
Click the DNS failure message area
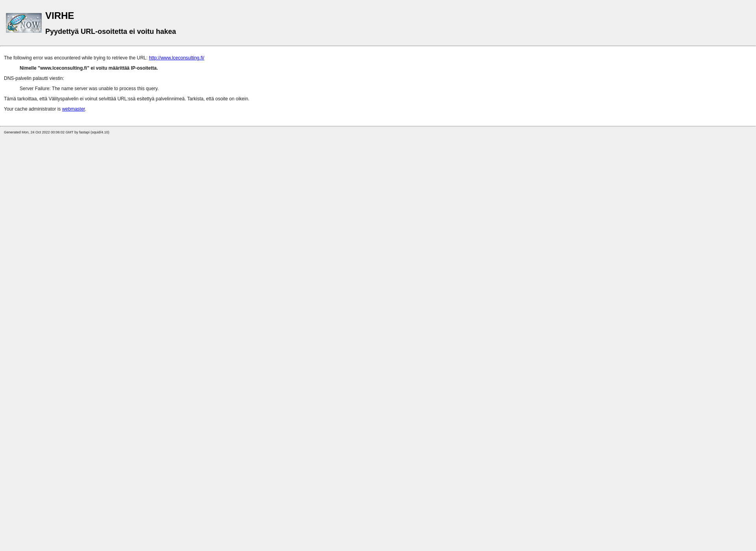[x=89, y=88]
